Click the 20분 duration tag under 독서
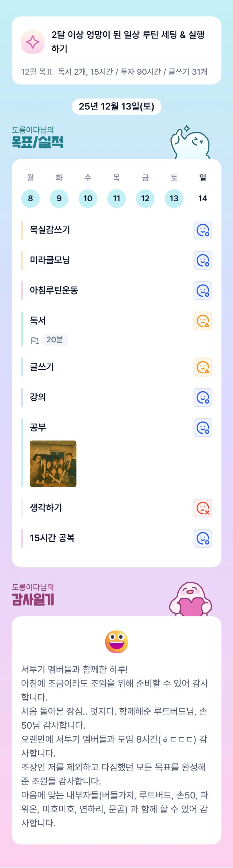 pos(55,340)
